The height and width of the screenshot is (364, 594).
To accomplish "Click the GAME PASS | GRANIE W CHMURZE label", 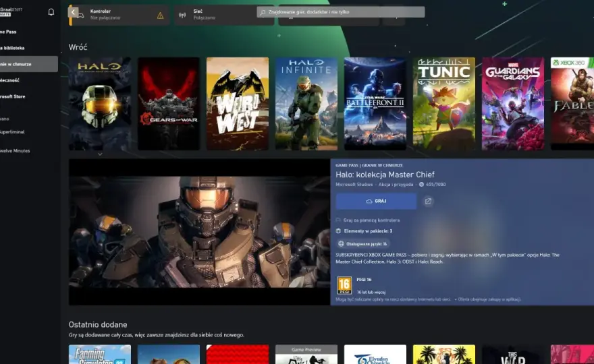I will [369, 165].
